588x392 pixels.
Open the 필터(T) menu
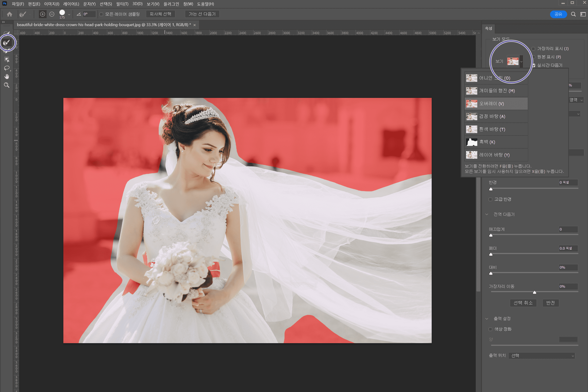point(122,4)
